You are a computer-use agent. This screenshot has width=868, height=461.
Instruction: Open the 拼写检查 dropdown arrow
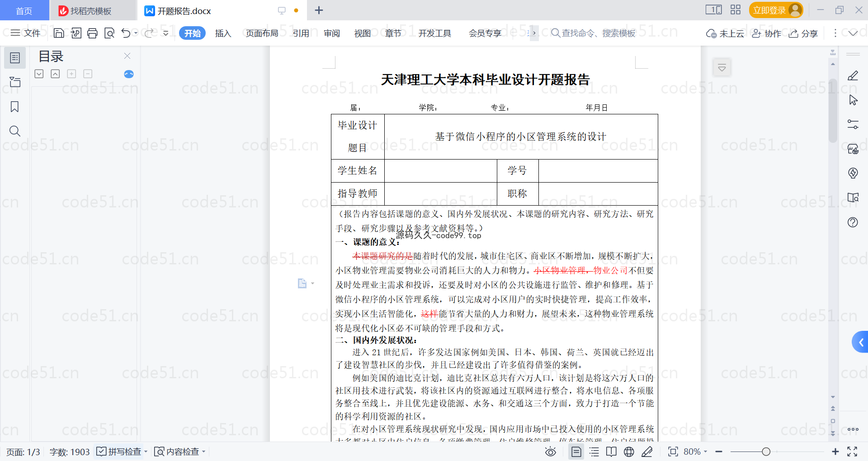click(146, 452)
